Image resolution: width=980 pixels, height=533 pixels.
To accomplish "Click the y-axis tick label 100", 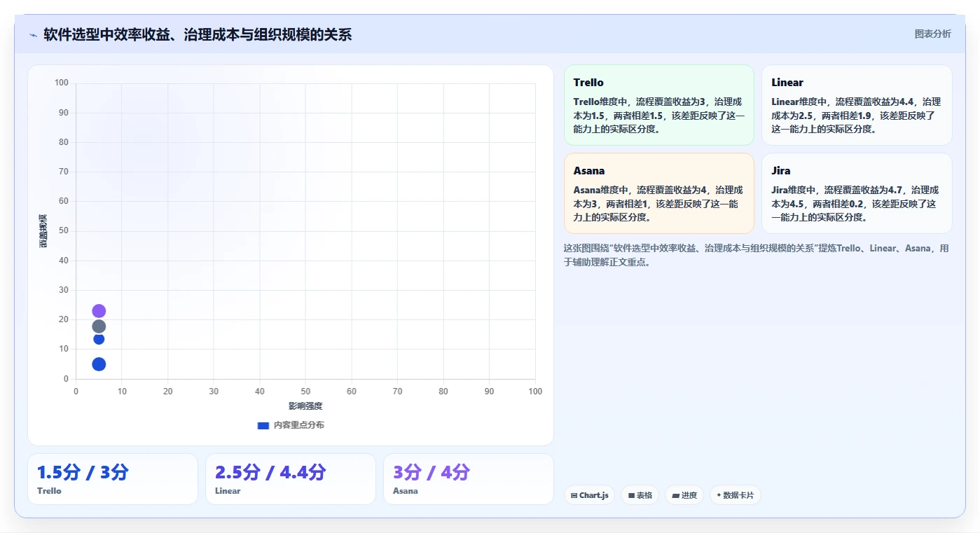I will [x=62, y=83].
